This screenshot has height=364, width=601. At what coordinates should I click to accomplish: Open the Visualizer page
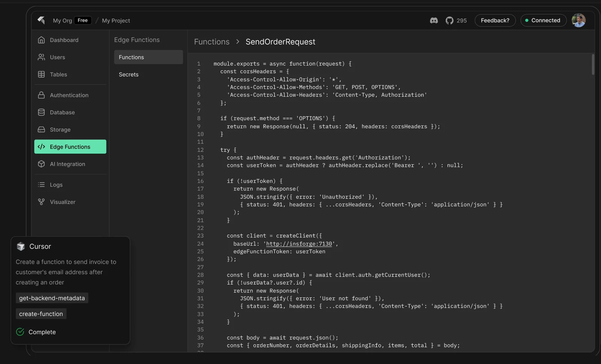click(62, 202)
